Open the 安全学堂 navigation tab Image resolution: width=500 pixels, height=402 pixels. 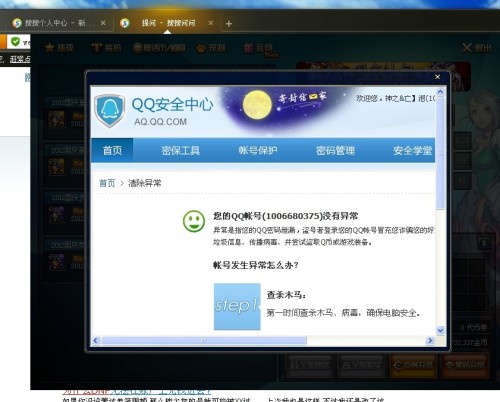pyautogui.click(x=413, y=150)
